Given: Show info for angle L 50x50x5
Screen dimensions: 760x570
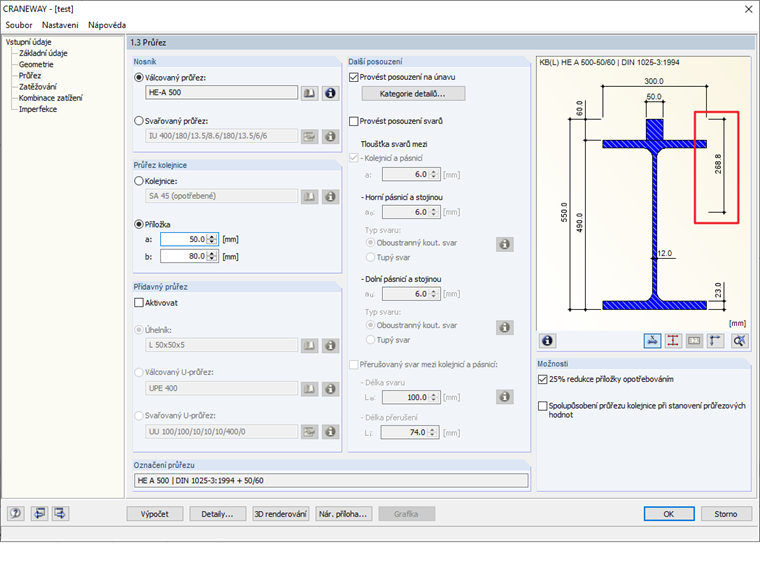Looking at the screenshot, I should (330, 345).
